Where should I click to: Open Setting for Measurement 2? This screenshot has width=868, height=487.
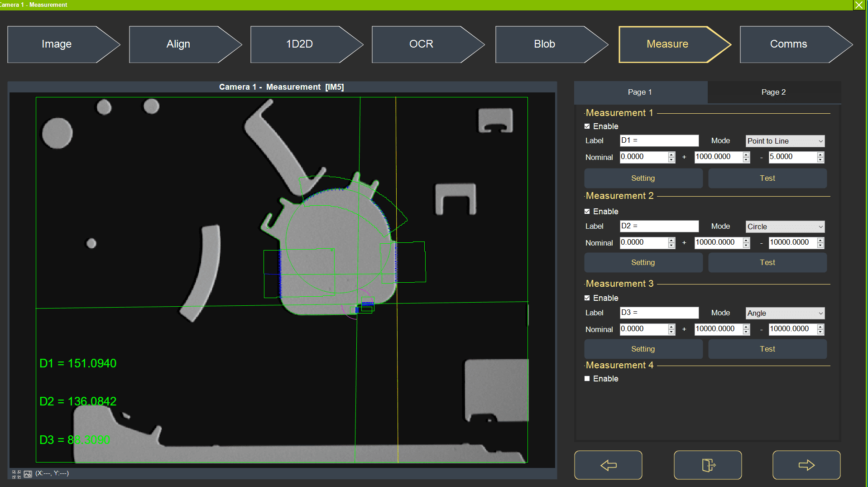coord(643,263)
